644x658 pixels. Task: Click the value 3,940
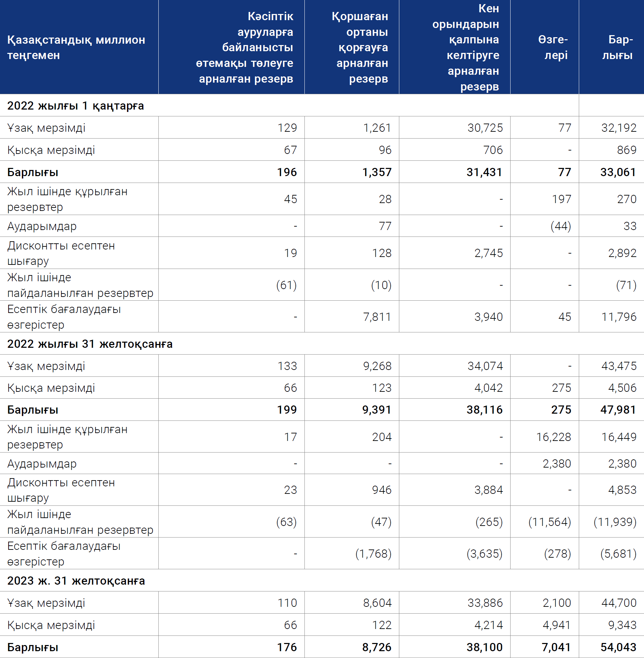click(x=488, y=317)
